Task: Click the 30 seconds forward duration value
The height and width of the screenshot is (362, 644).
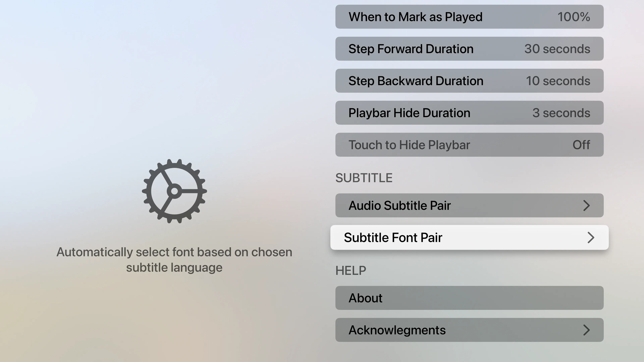Action: 557,49
